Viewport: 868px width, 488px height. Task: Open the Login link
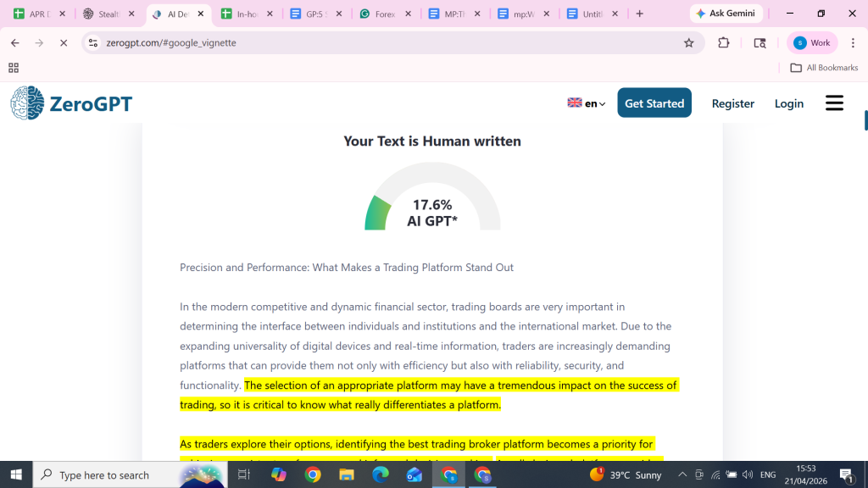pos(788,103)
